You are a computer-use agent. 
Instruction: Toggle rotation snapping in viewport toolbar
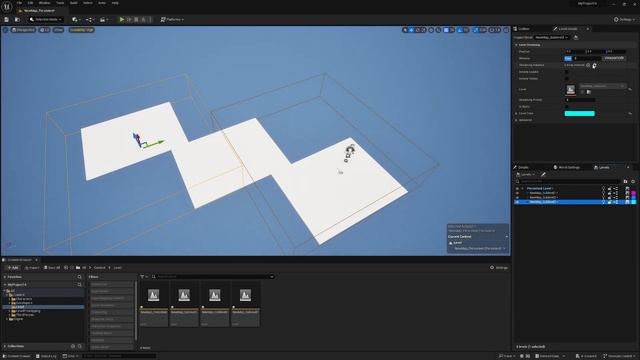pyautogui.click(x=460, y=30)
